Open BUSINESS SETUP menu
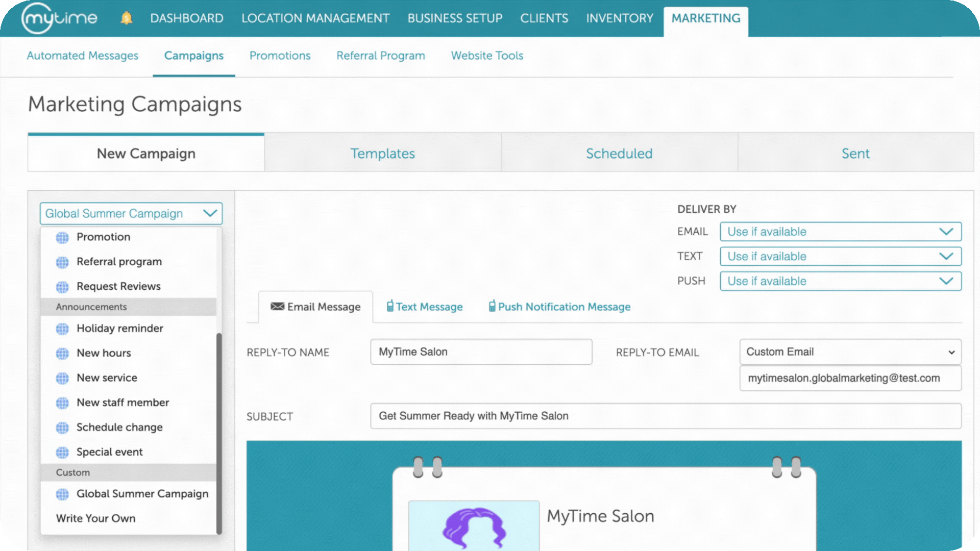This screenshot has height=551, width=980. pos(455,18)
